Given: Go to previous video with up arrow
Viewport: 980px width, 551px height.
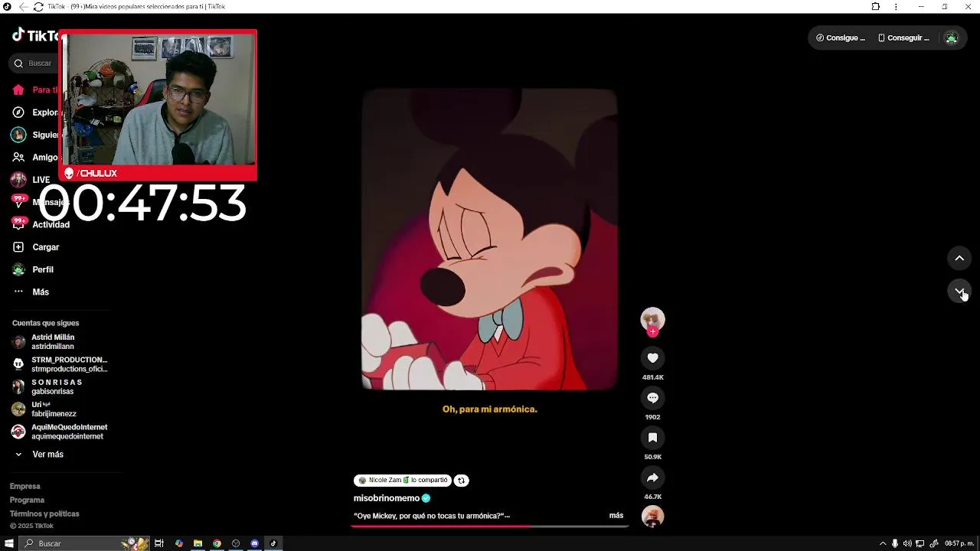Looking at the screenshot, I should pyautogui.click(x=959, y=258).
